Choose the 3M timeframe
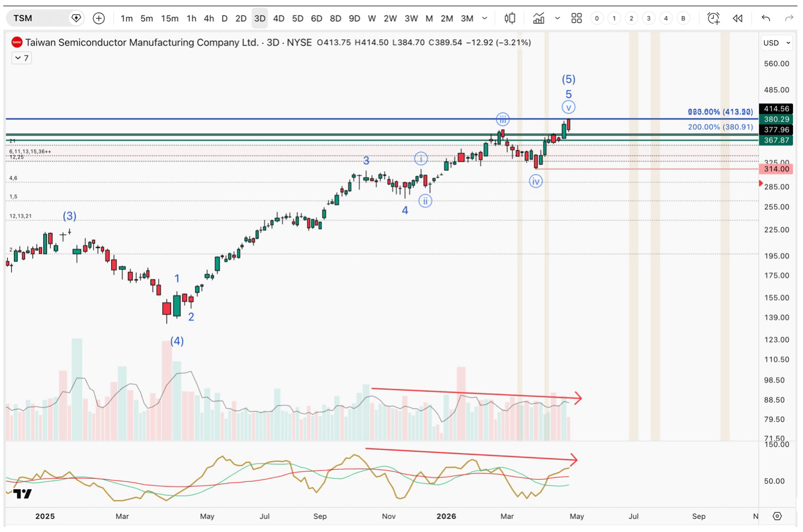 tap(467, 18)
